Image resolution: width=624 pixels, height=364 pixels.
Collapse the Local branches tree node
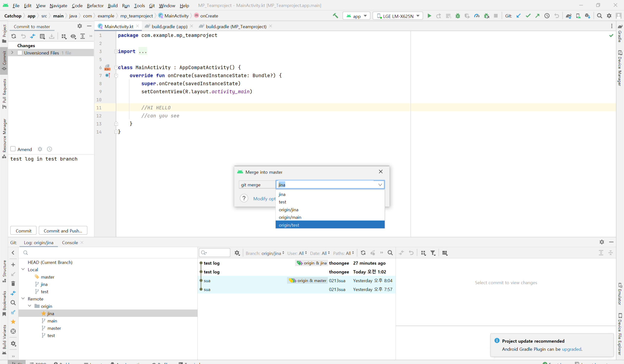pyautogui.click(x=23, y=269)
